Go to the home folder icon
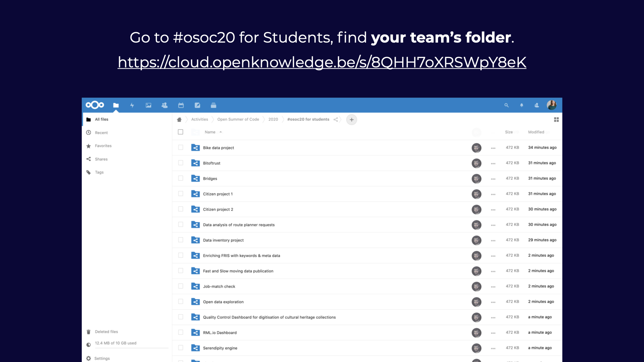The width and height of the screenshot is (644, 362). [179, 120]
